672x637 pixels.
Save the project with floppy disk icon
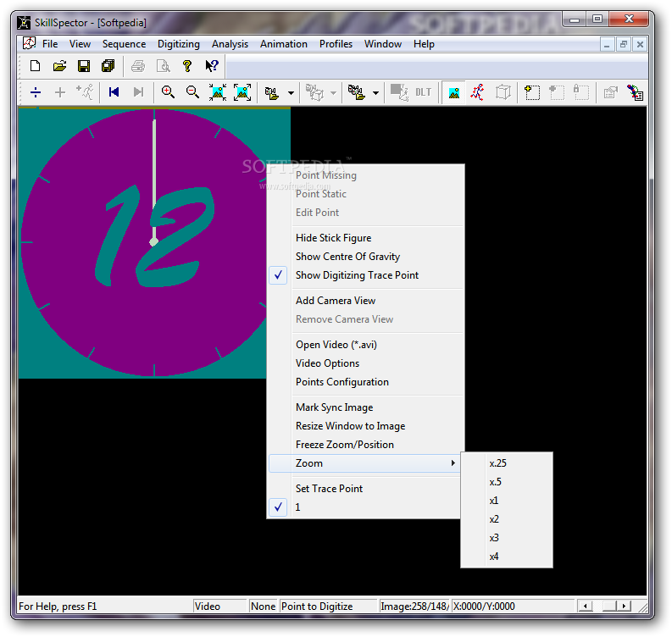point(84,66)
